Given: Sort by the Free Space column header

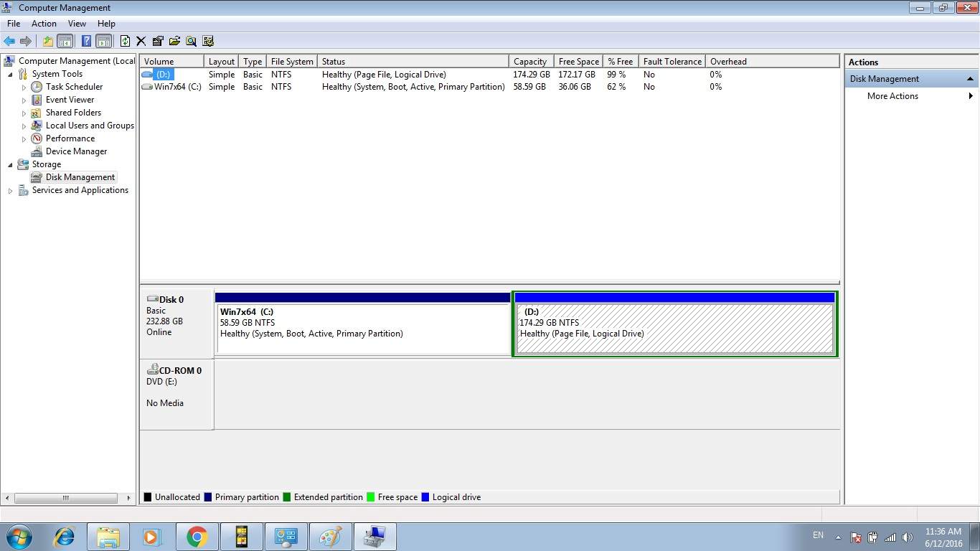Looking at the screenshot, I should click(578, 62).
